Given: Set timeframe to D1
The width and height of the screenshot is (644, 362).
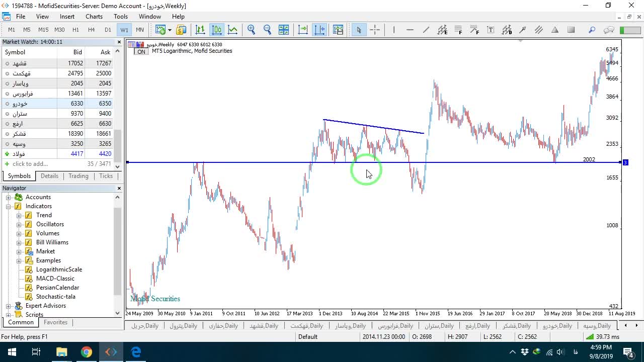Looking at the screenshot, I should (x=108, y=30).
